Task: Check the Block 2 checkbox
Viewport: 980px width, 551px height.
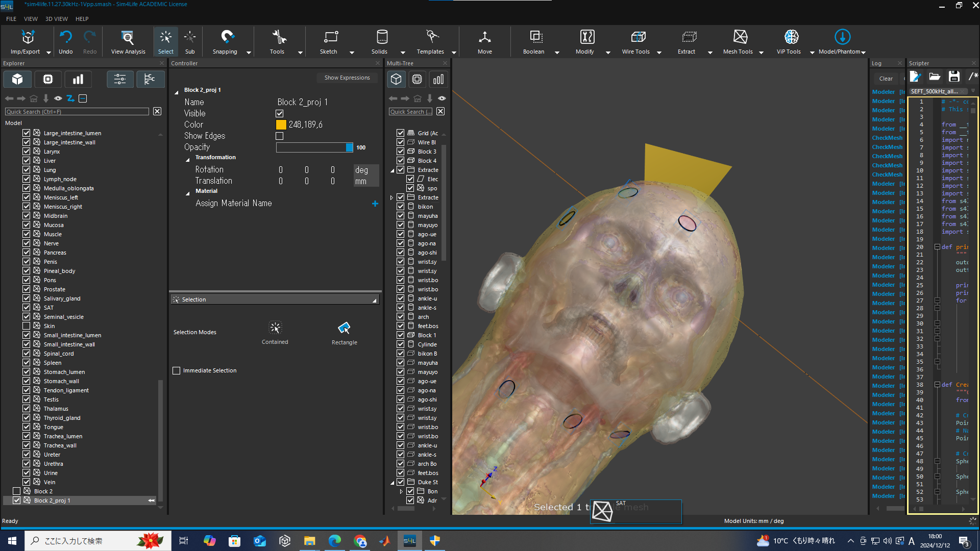Action: (16, 491)
